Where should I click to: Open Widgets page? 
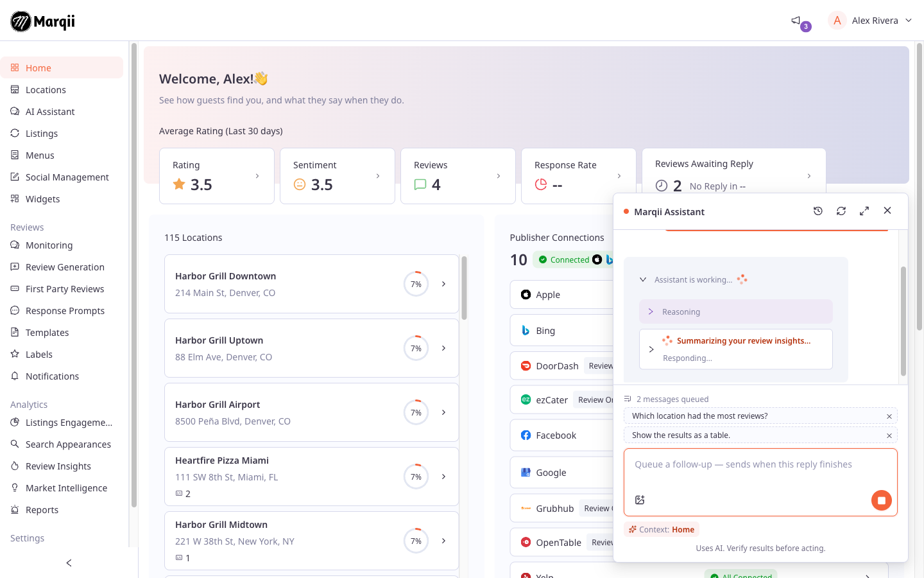click(x=62, y=199)
